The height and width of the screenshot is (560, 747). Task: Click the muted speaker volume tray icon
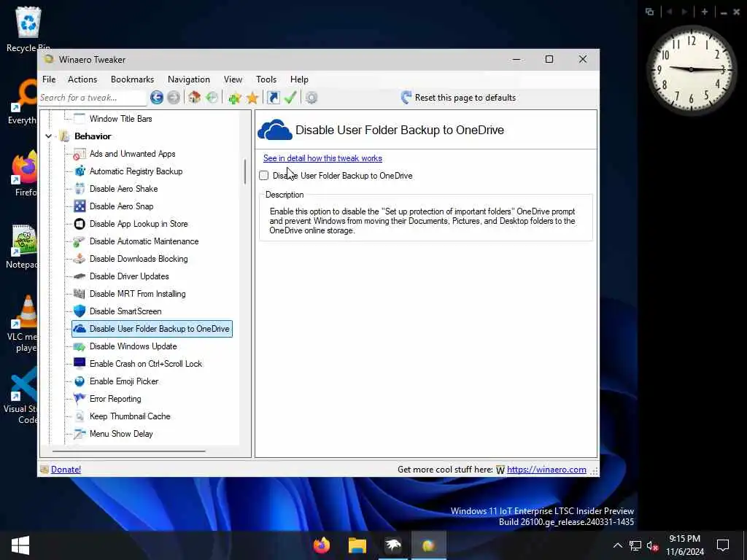pos(652,545)
